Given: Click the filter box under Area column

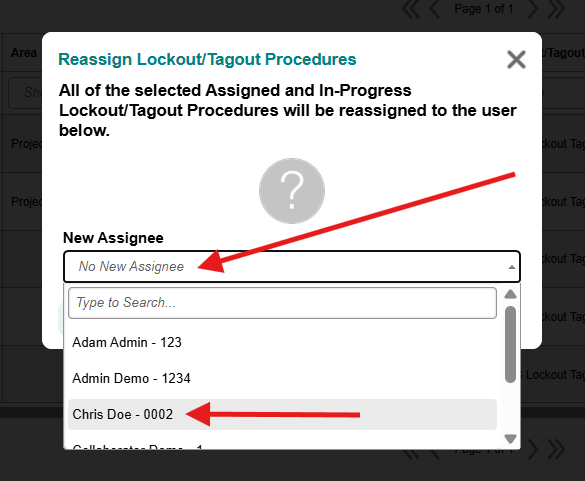Looking at the screenshot, I should [x=25, y=93].
